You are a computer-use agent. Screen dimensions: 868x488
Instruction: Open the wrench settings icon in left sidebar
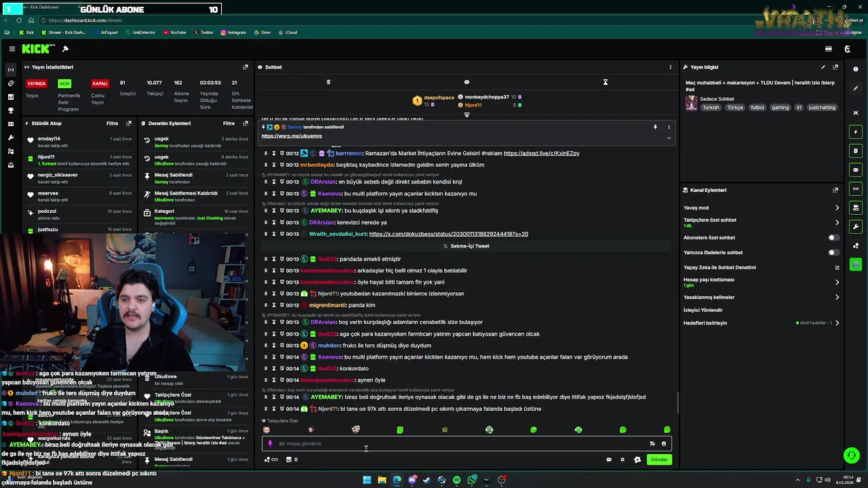[10, 138]
